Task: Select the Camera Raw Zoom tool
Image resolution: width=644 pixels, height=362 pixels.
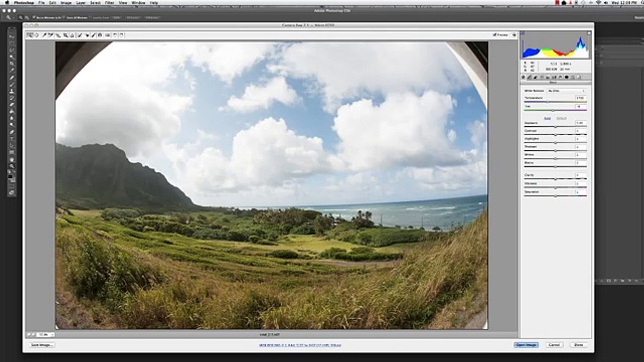Action: pyautogui.click(x=30, y=35)
